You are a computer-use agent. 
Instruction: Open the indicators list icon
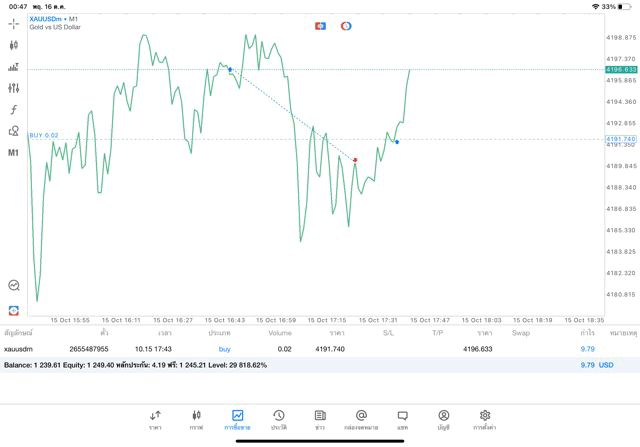pos(14,67)
